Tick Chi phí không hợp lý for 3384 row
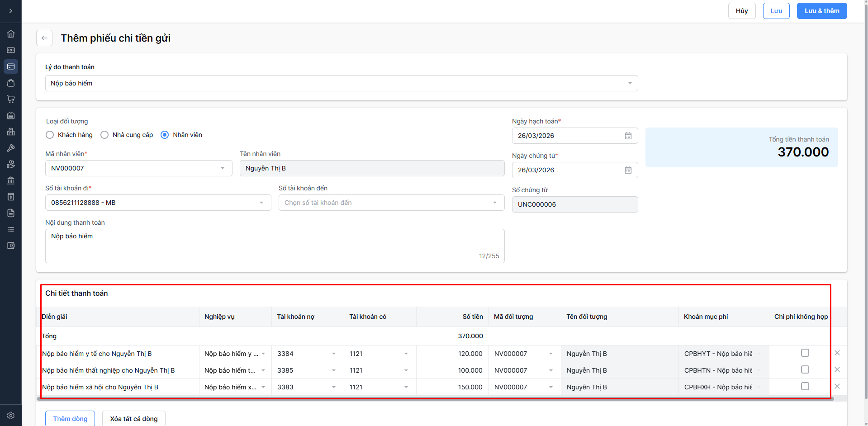868x426 pixels. 805,353
